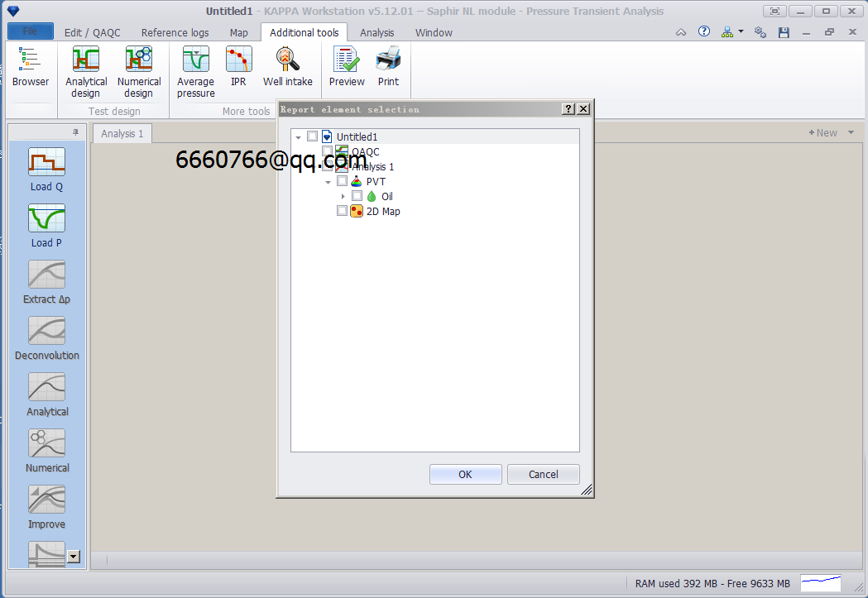This screenshot has height=598, width=868.
Task: Click the dialog's resize grip corner
Action: 586,490
